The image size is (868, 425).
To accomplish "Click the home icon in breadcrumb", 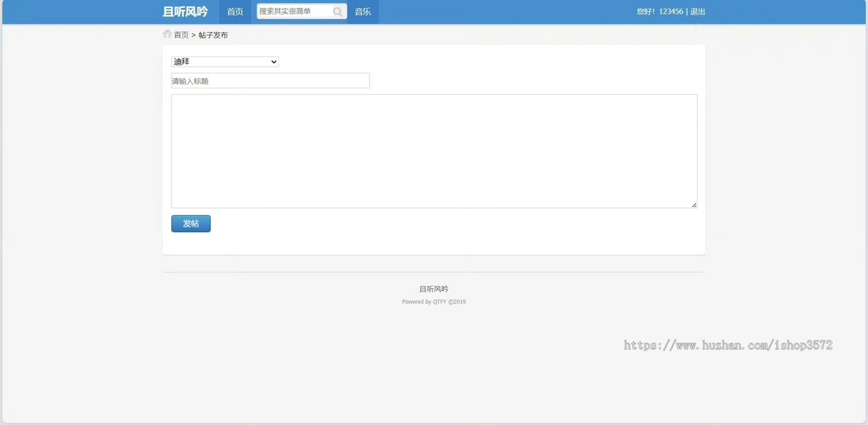I will (167, 34).
